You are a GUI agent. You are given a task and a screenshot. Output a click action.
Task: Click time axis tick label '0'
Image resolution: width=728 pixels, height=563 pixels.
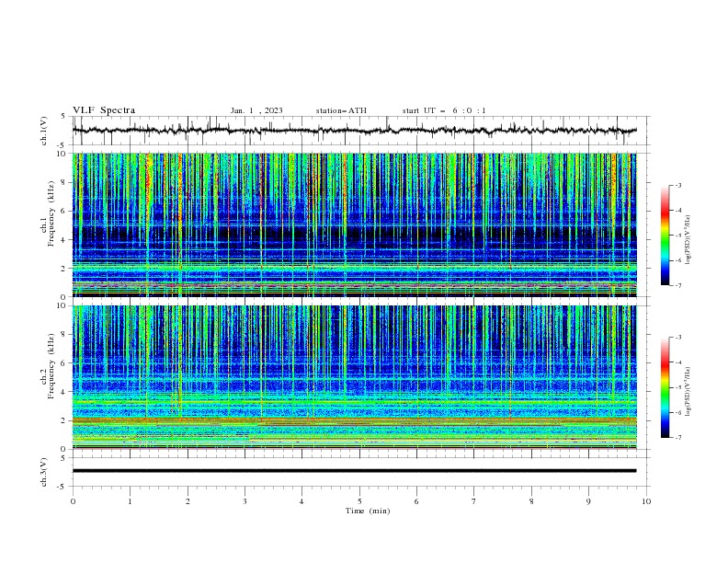click(x=73, y=501)
